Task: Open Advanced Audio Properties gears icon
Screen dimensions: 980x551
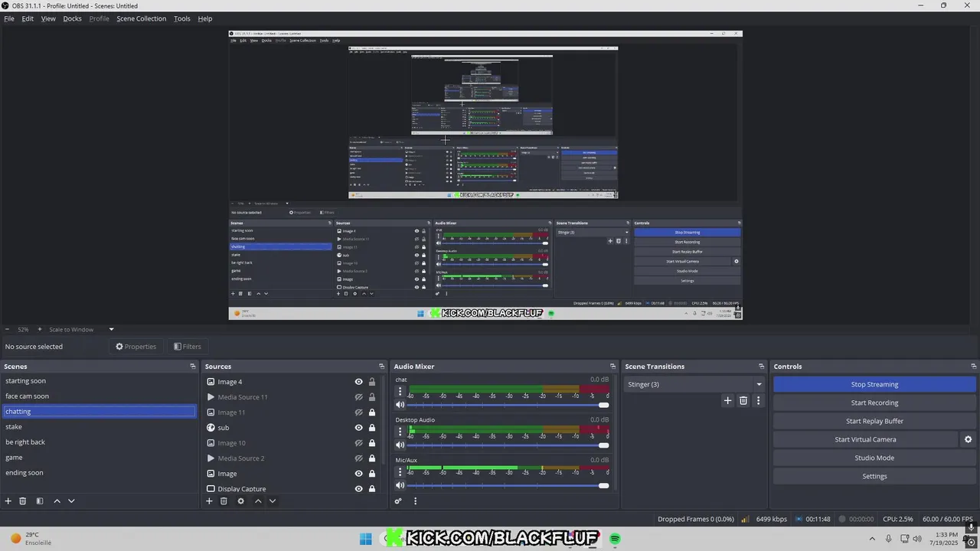Action: tap(398, 501)
